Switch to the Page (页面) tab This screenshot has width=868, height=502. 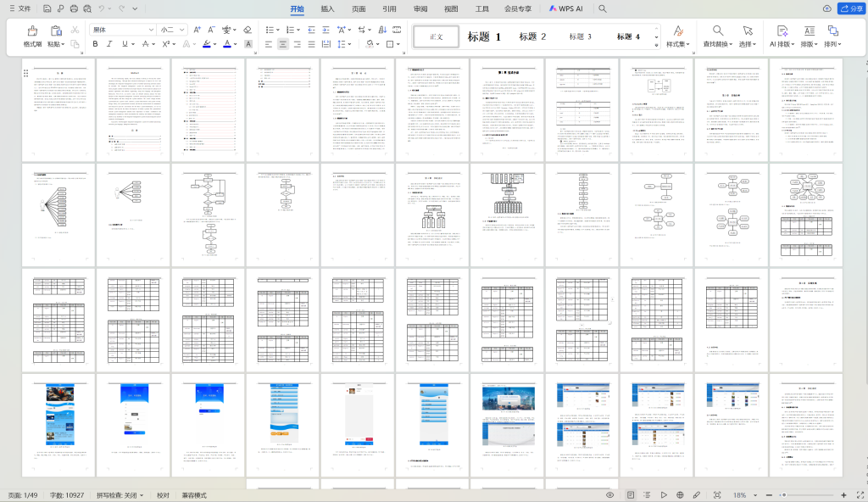[x=359, y=8]
